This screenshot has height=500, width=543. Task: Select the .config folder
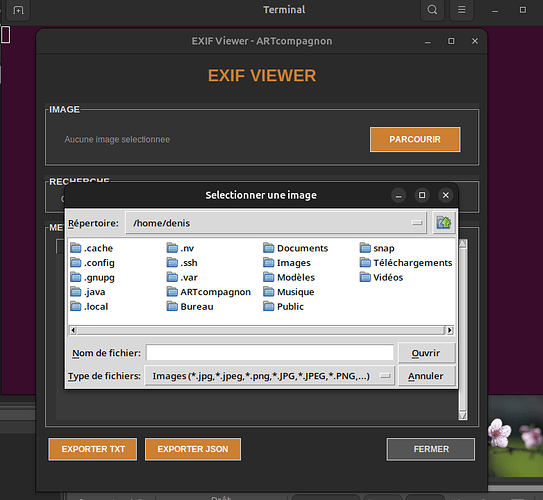[92, 263]
